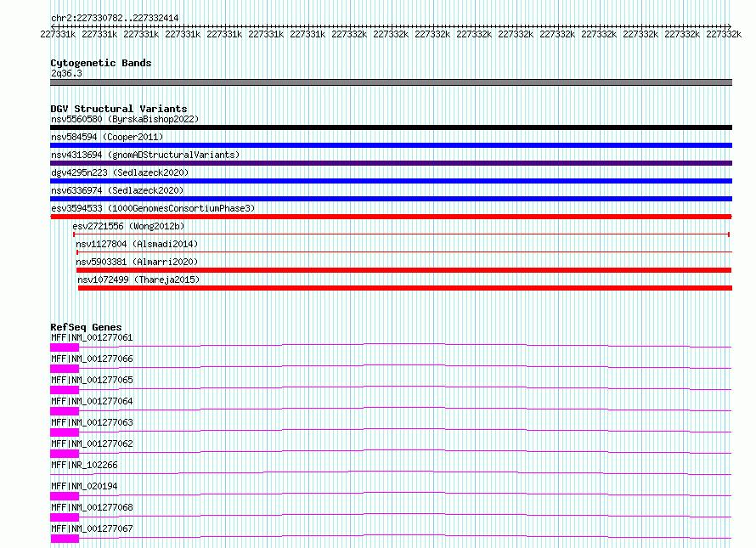The image size is (756, 548).
Task: Click the magenta exon block of MFF|NM_001277065
Action: (65, 390)
